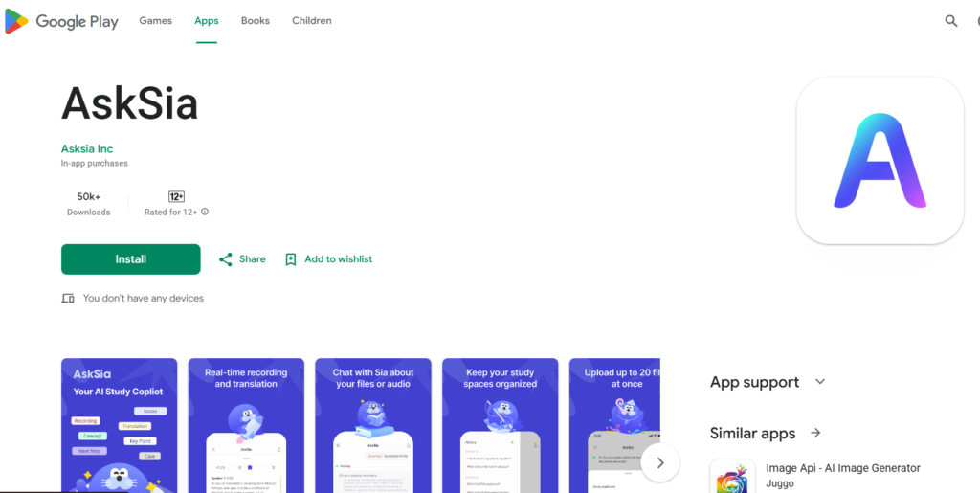The image size is (980, 493).
Task: Open the Games tab
Action: coord(156,21)
